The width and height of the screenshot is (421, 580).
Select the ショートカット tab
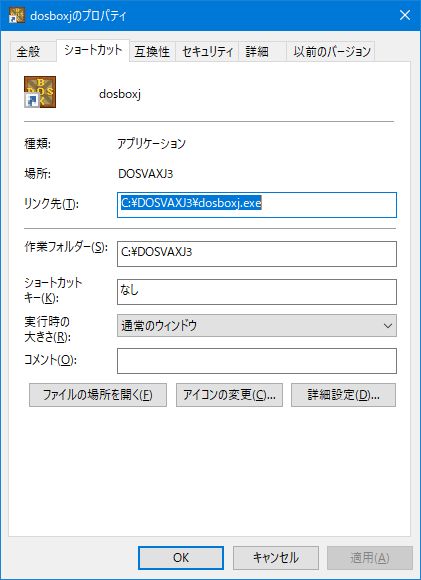(x=93, y=50)
